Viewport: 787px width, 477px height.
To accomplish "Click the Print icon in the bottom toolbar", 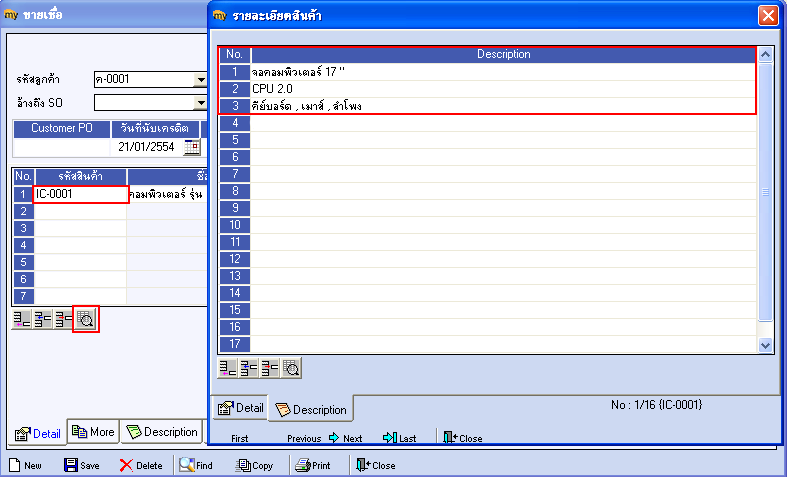I will (x=303, y=465).
